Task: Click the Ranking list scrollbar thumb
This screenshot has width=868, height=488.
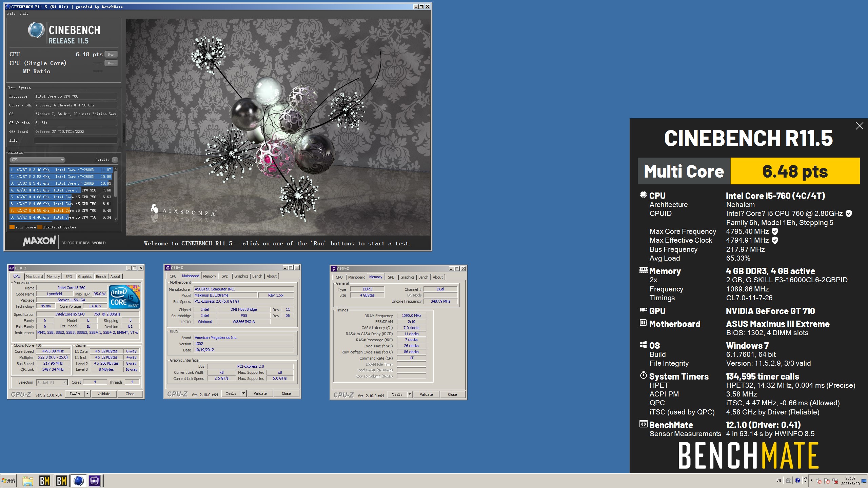Action: click(x=116, y=184)
